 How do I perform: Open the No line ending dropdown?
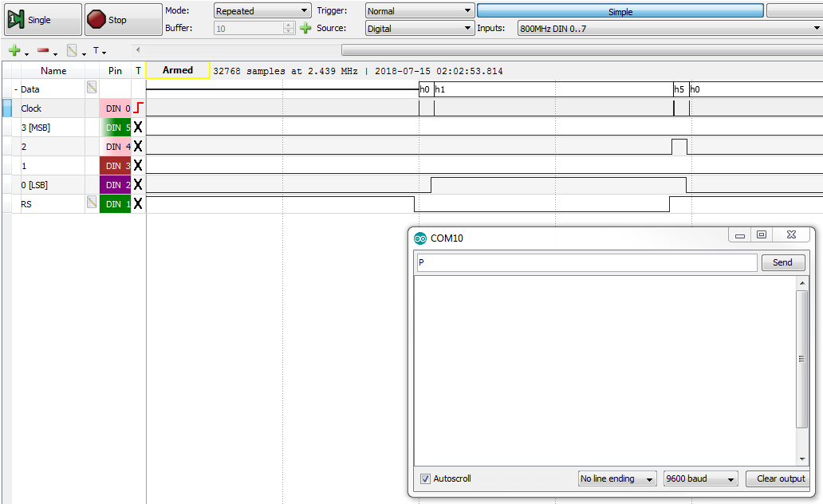click(617, 478)
